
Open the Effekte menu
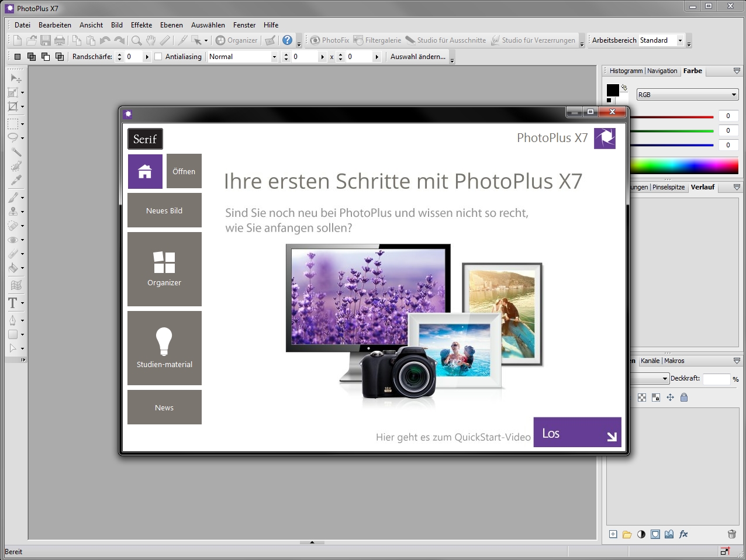point(141,25)
